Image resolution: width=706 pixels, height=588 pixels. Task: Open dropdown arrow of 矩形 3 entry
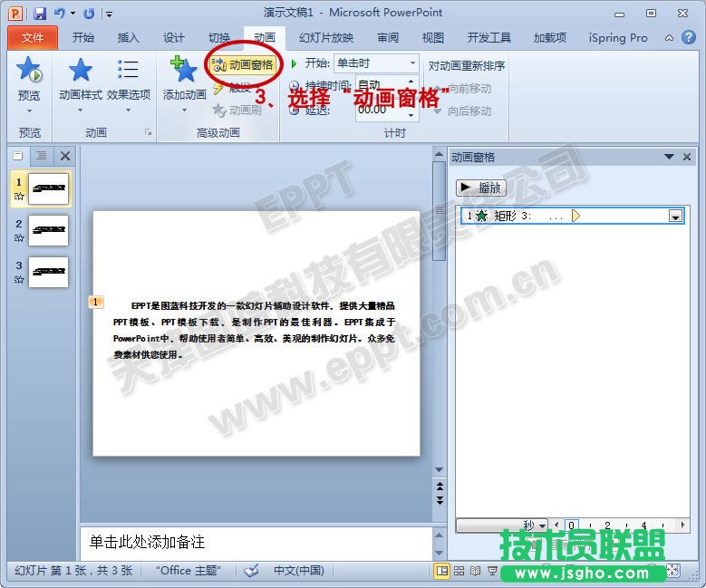click(675, 217)
